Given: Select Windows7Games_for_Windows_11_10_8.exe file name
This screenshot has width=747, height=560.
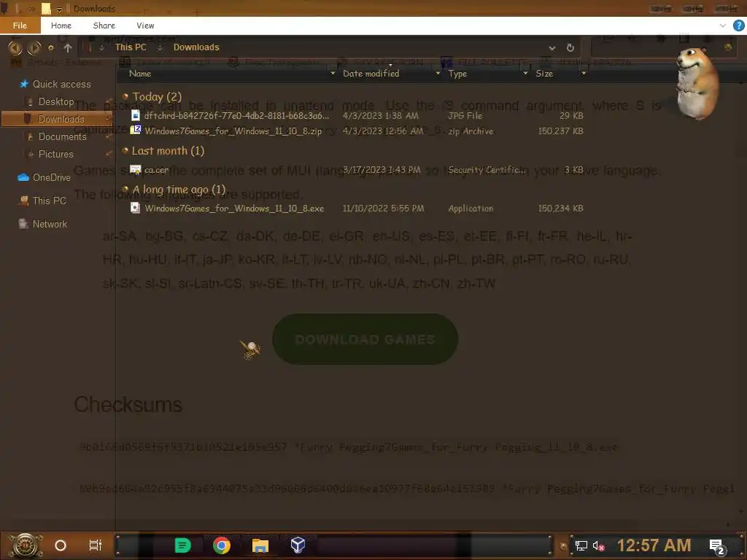Looking at the screenshot, I should [234, 208].
